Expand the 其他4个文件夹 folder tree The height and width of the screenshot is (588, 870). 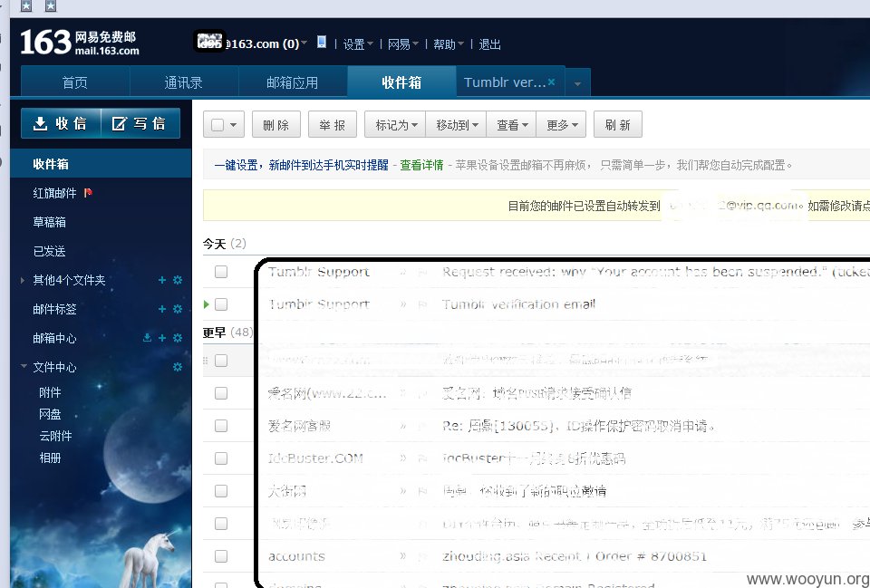(x=22, y=280)
